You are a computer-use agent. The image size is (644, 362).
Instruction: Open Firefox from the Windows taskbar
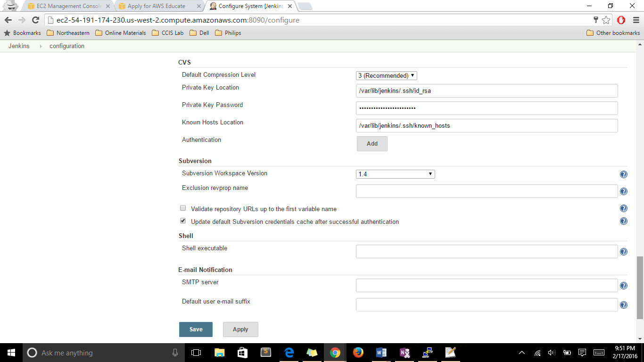click(x=358, y=353)
